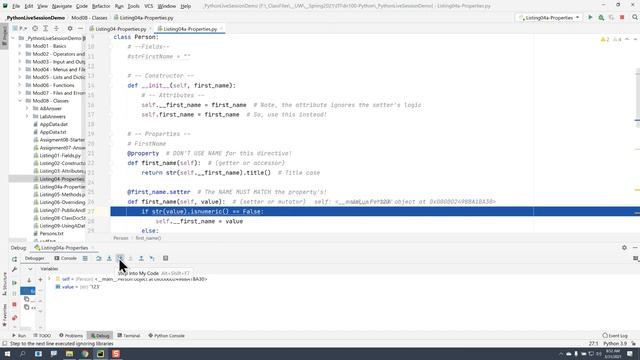Image resolution: width=640 pixels, height=360 pixels.
Task: Click the Windows Start button
Action: tap(7, 354)
